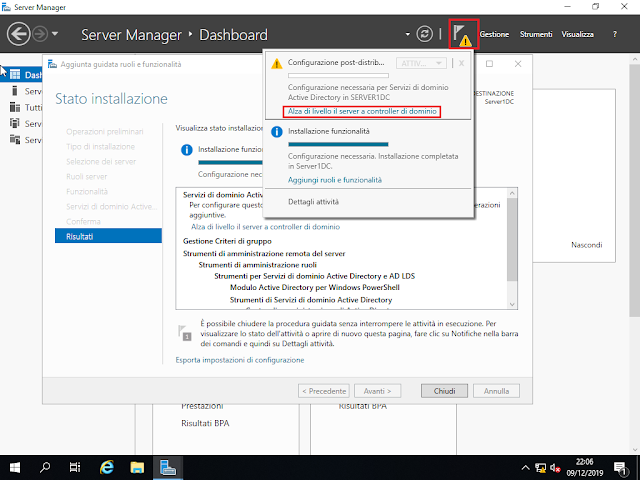
Task: Click Server Manager taskbar icon
Action: 168,467
